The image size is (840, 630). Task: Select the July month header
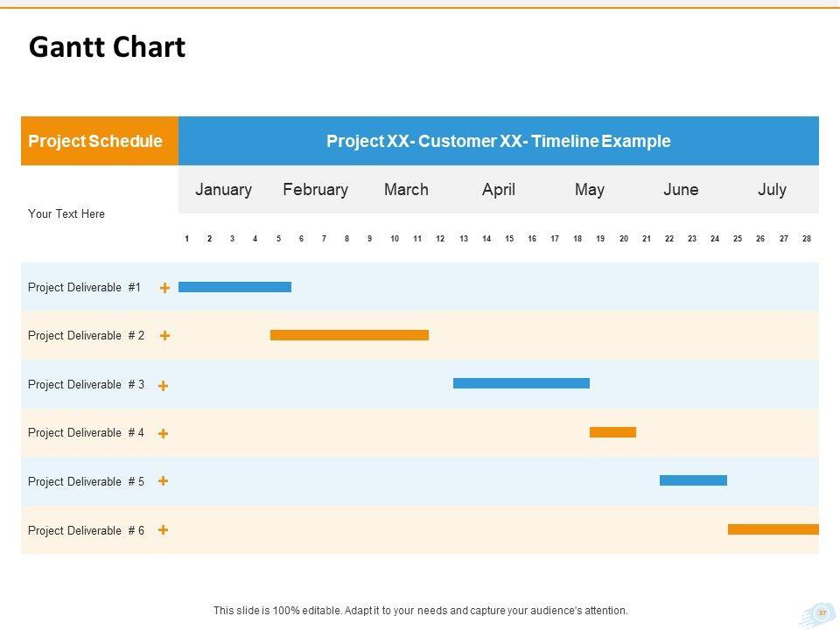(x=772, y=190)
